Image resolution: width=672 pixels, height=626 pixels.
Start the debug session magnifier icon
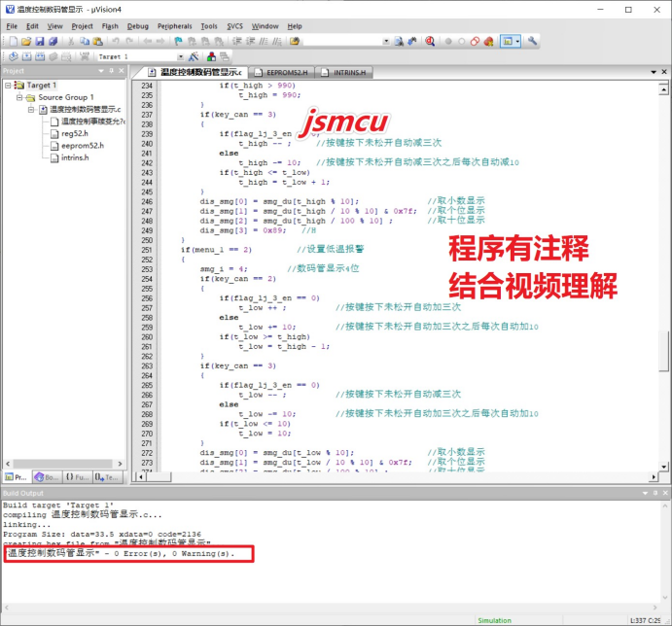tap(430, 41)
